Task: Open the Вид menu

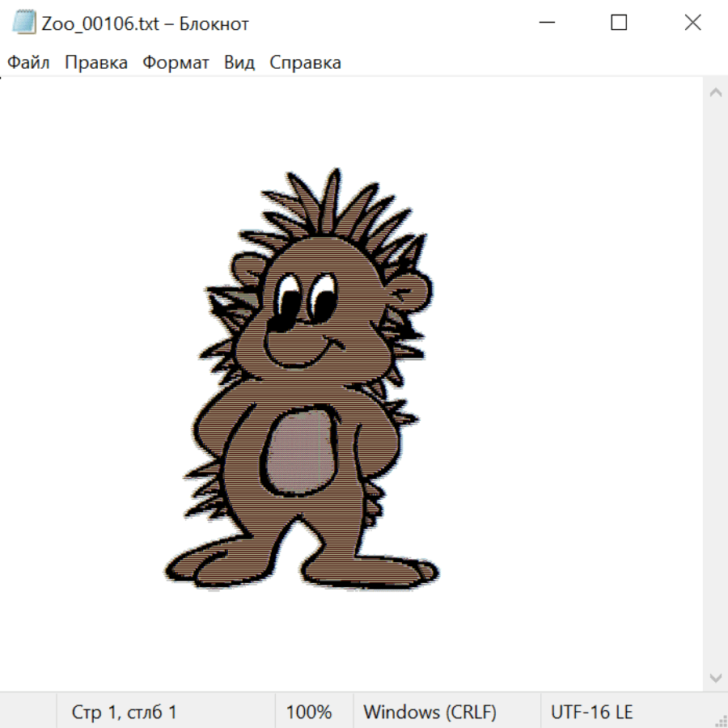Action: (239, 63)
